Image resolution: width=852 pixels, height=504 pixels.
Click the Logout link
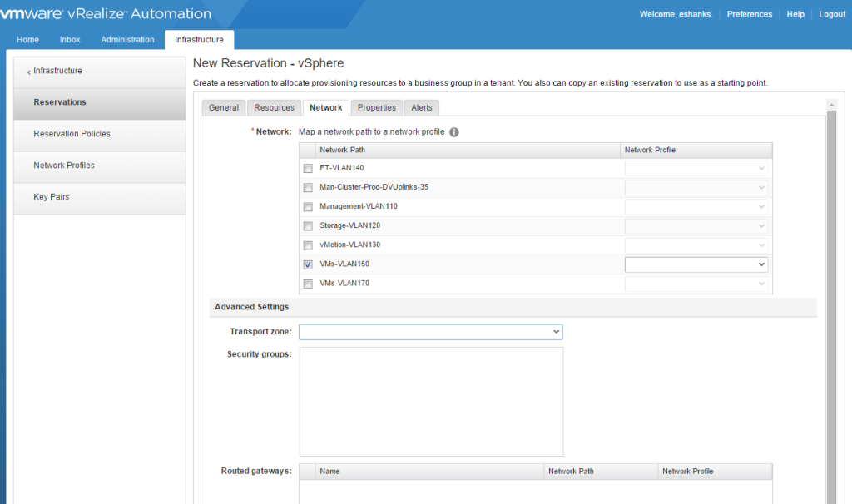coord(832,14)
